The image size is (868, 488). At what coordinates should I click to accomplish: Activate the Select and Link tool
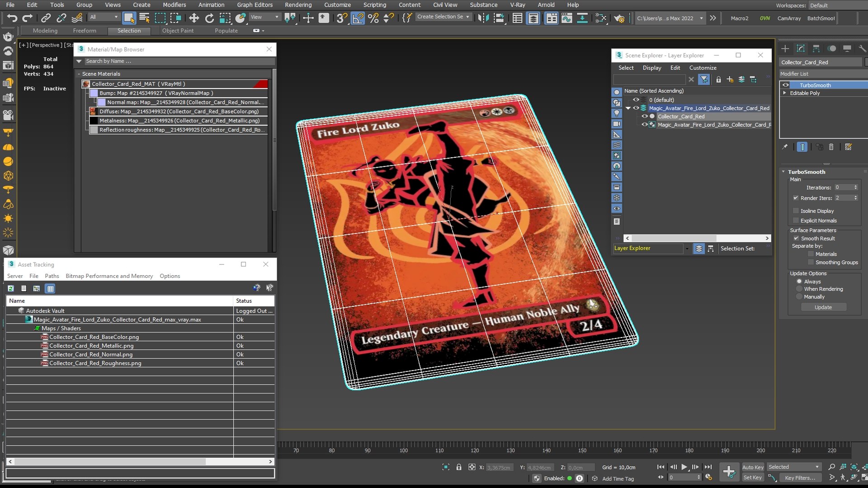click(46, 18)
